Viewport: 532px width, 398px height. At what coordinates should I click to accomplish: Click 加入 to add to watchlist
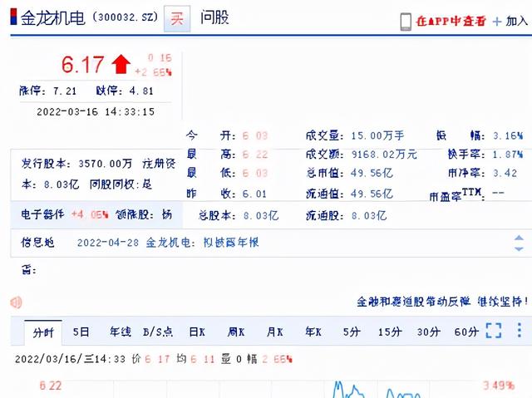coord(517,21)
